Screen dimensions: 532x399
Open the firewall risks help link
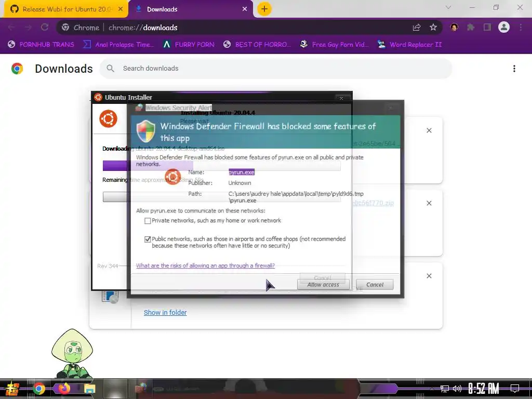[205, 265]
